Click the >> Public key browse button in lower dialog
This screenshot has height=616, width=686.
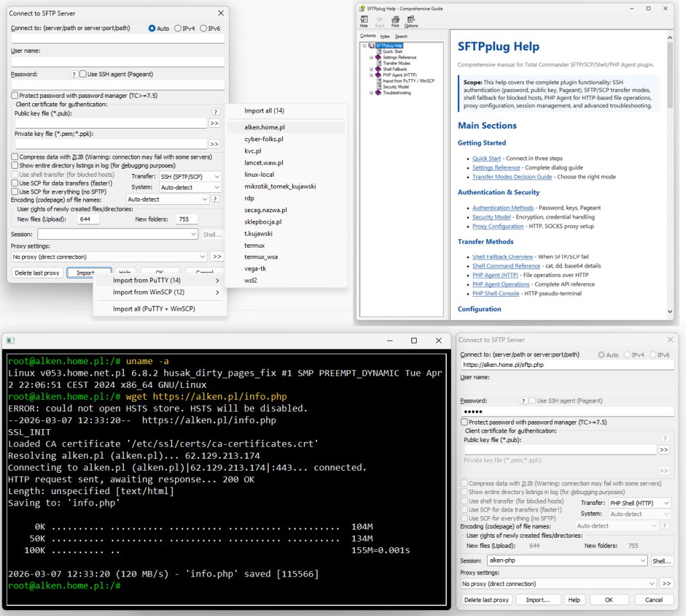click(664, 450)
